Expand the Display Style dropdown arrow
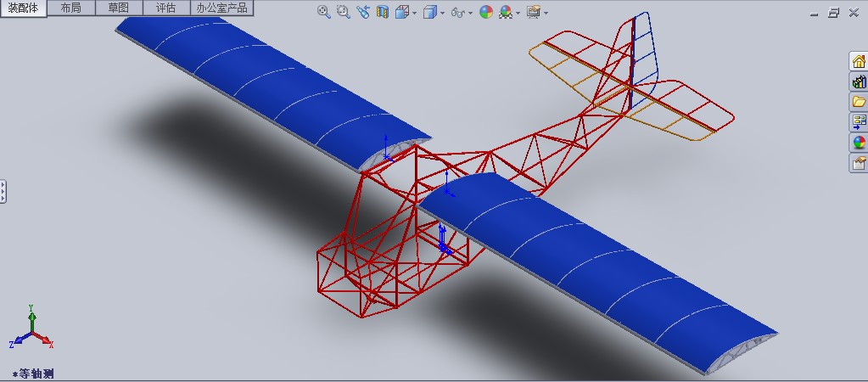 442,14
